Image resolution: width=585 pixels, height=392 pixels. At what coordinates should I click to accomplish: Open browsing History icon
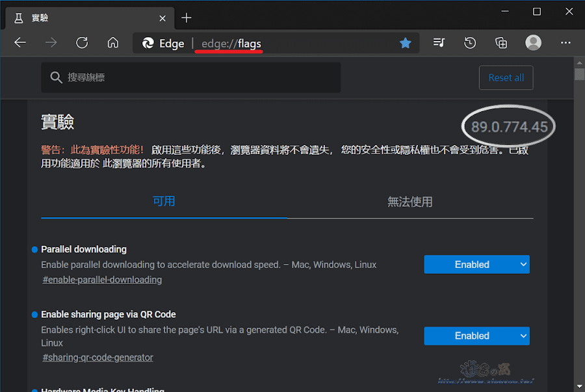coord(470,42)
